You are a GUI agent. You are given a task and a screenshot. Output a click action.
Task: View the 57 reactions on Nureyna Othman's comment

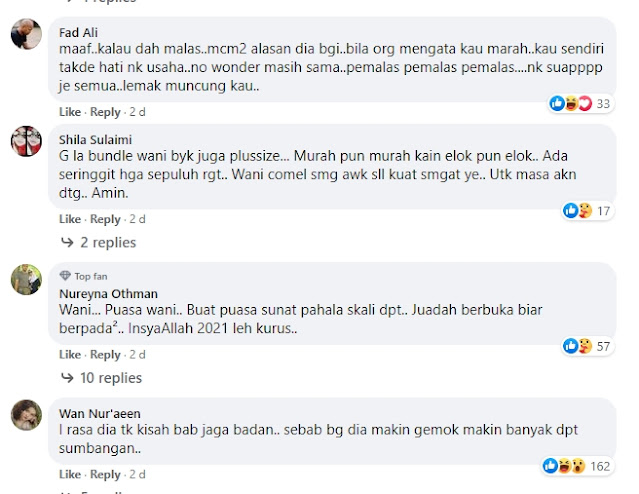coord(587,346)
